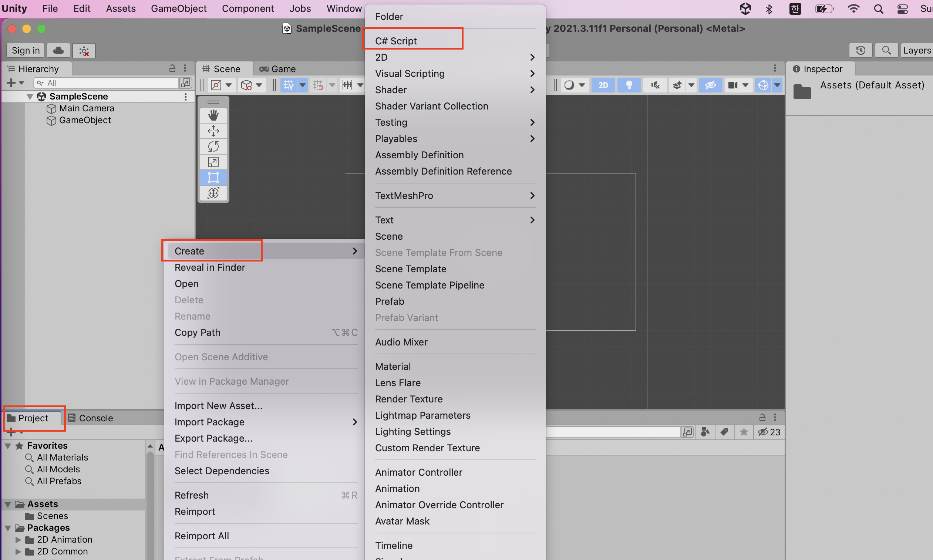Click the Hierarchy search field
Viewport: 933px width, 560px height.
pyautogui.click(x=106, y=82)
